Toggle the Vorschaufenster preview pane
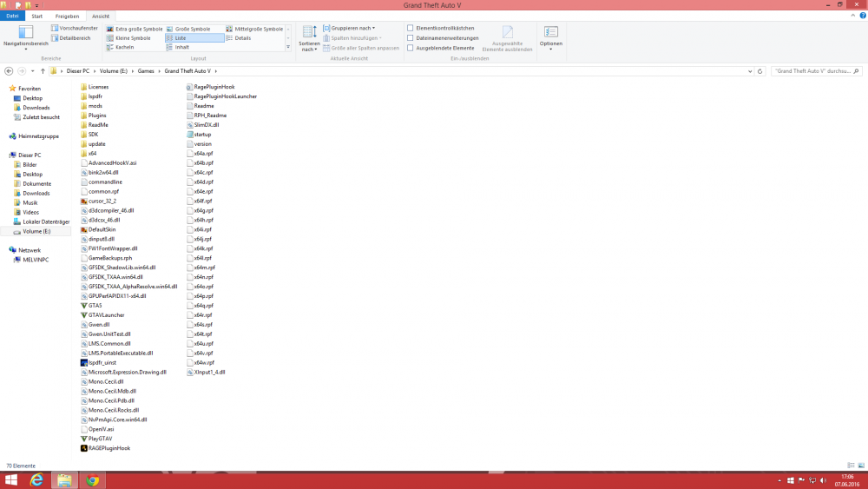This screenshot has height=489, width=868. pos(75,28)
